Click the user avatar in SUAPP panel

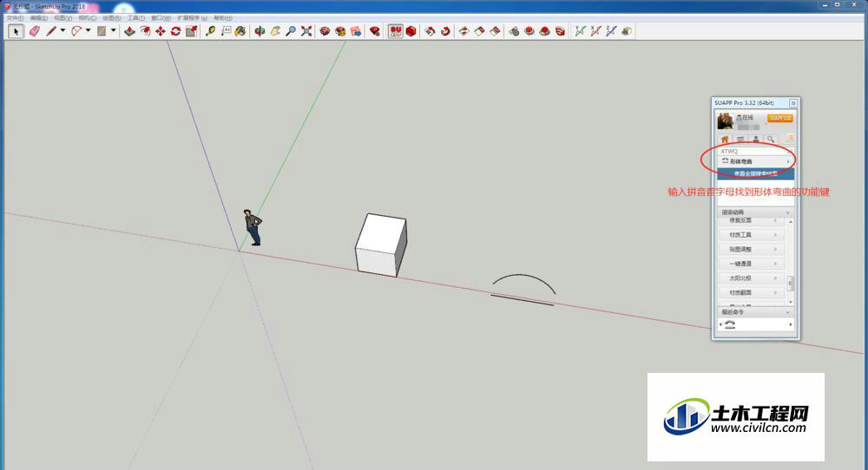pyautogui.click(x=725, y=121)
